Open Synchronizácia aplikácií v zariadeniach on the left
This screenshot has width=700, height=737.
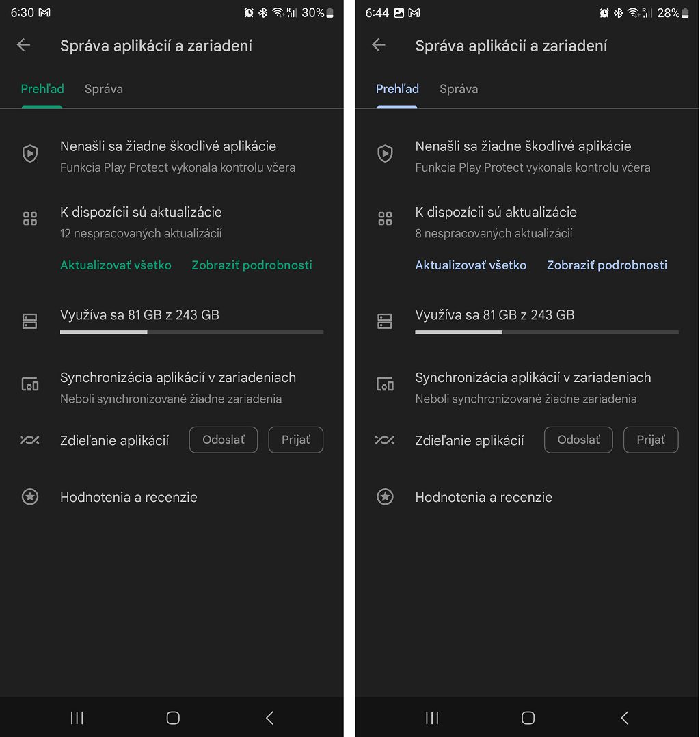click(x=178, y=378)
